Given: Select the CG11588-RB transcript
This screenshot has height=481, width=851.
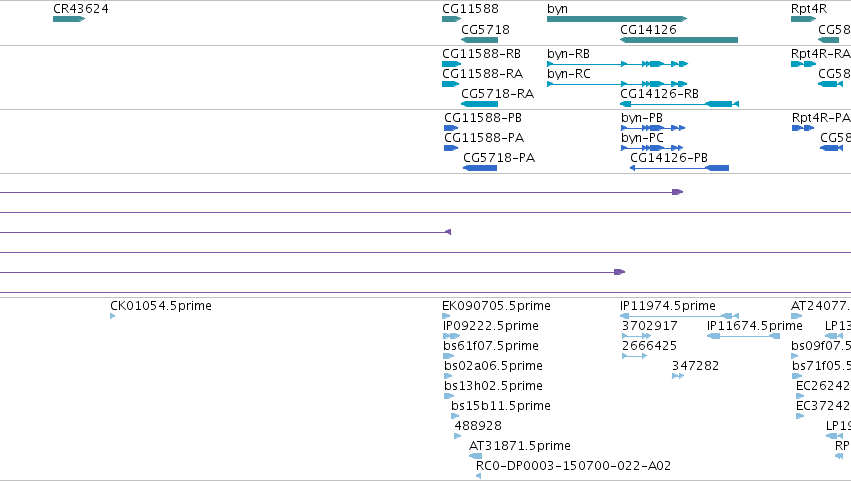Looking at the screenshot, I should pyautogui.click(x=452, y=64).
